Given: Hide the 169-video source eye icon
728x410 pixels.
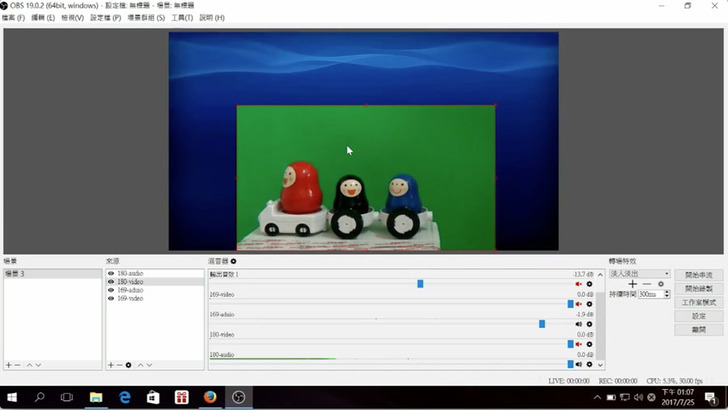Looking at the screenshot, I should [111, 298].
